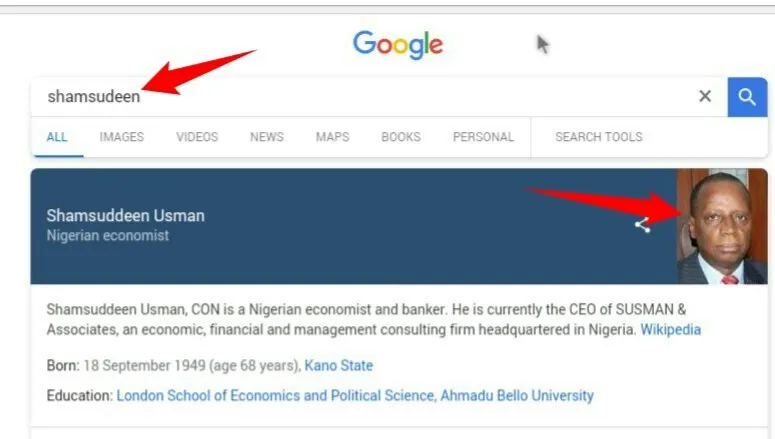Open the Shamsuddeen Usman portrait photo
775x439 pixels.
coord(722,227)
